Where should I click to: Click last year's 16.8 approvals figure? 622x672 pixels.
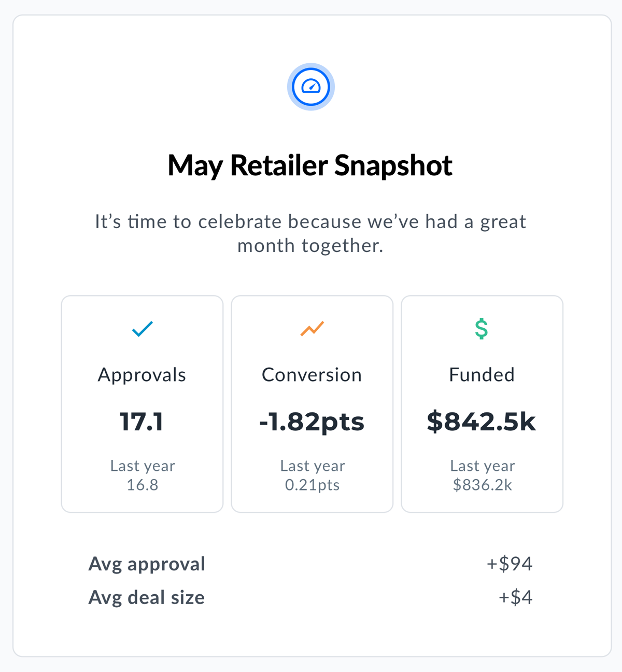click(142, 485)
